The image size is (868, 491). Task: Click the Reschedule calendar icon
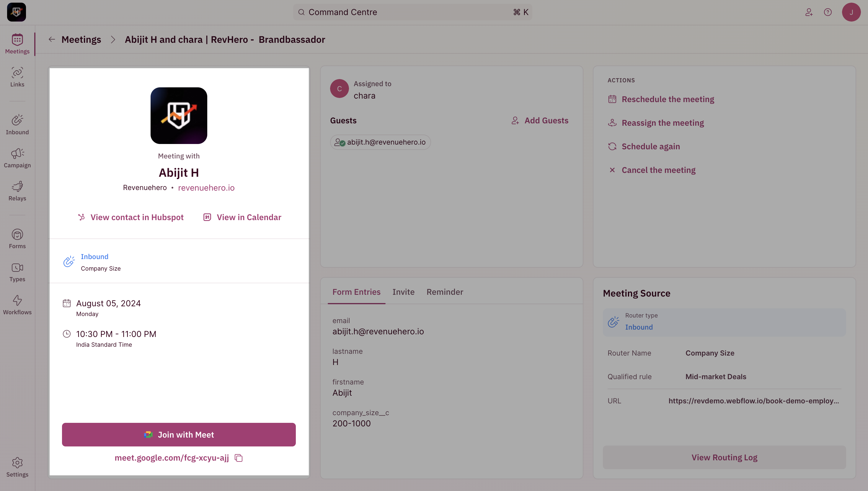click(x=612, y=99)
